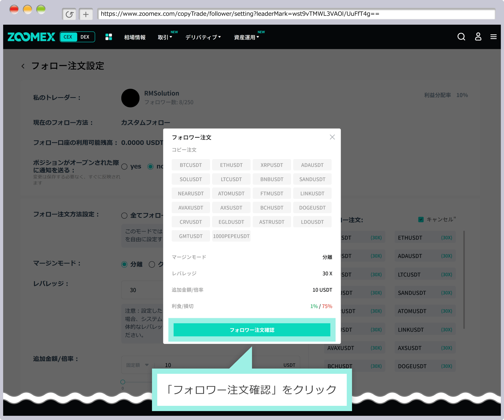Select the second margin mode radio
Viewport: 504px width, 420px height.
(x=152, y=264)
